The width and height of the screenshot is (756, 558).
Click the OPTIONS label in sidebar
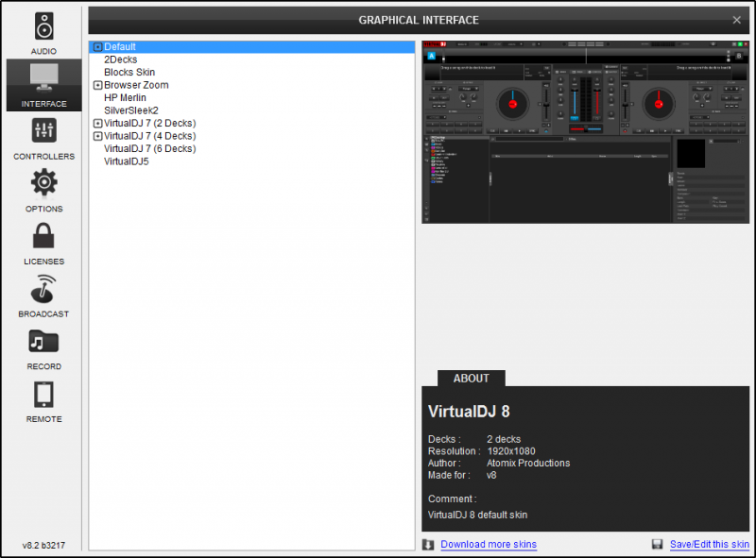(43, 209)
